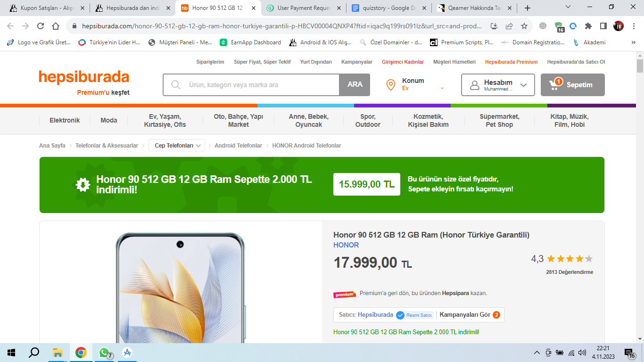Screen dimensions: 644x362
Task: Open the Süpermarket, Pet Shop menu
Action: click(499, 120)
